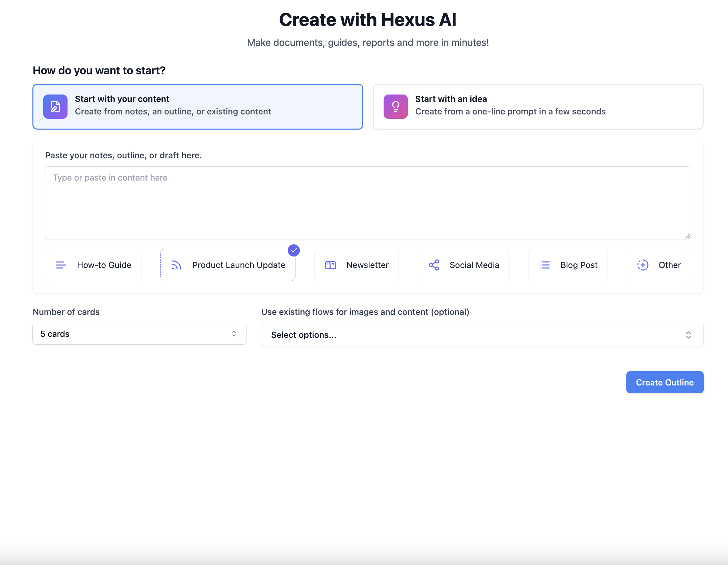Click the up-down chevrons in the 5 cards selector
728x565 pixels.
234,334
